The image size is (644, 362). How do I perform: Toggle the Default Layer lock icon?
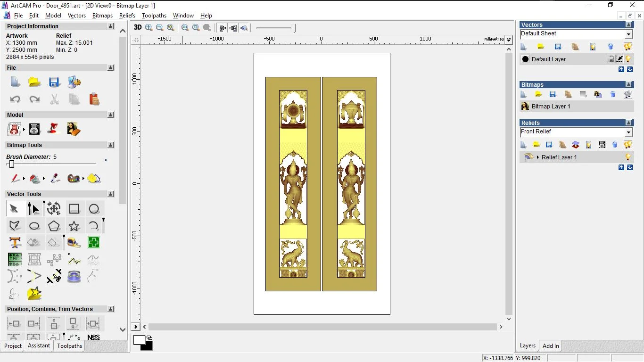[611, 59]
